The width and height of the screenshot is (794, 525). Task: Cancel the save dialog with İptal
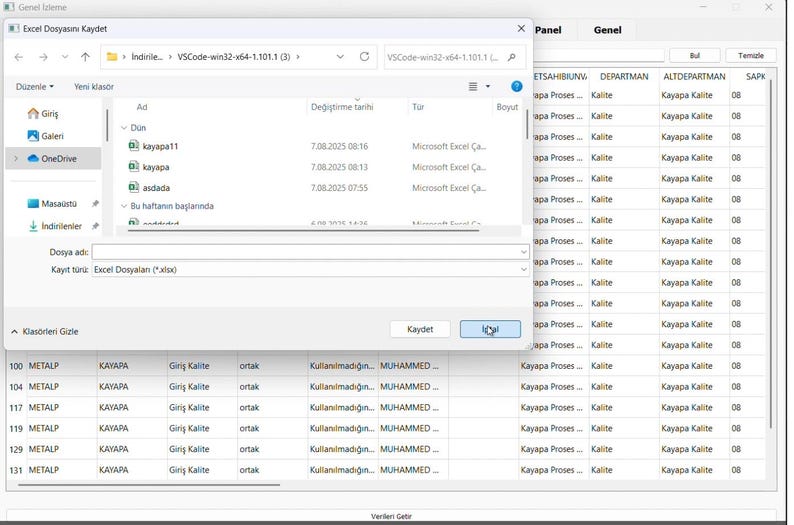(x=490, y=329)
